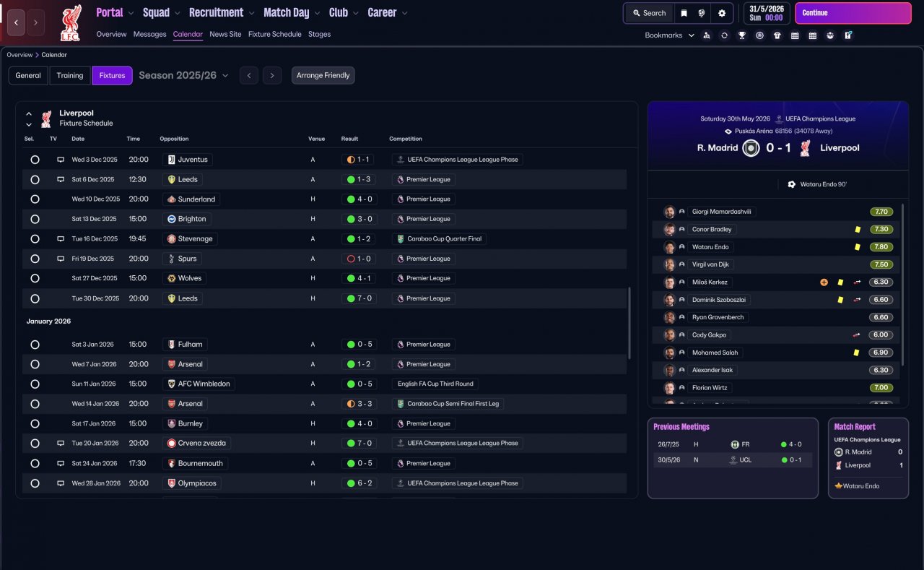
Task: Click the trophy bookmark shortcut icon
Action: (x=741, y=35)
